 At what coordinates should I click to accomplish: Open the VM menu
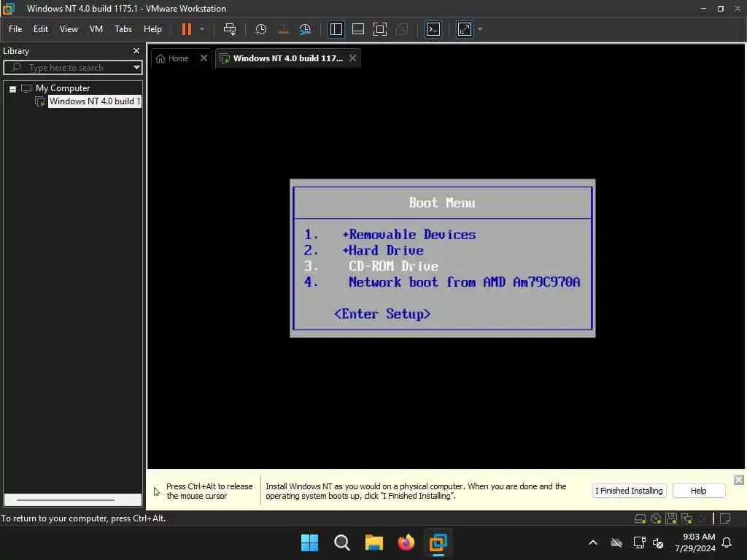tap(96, 29)
